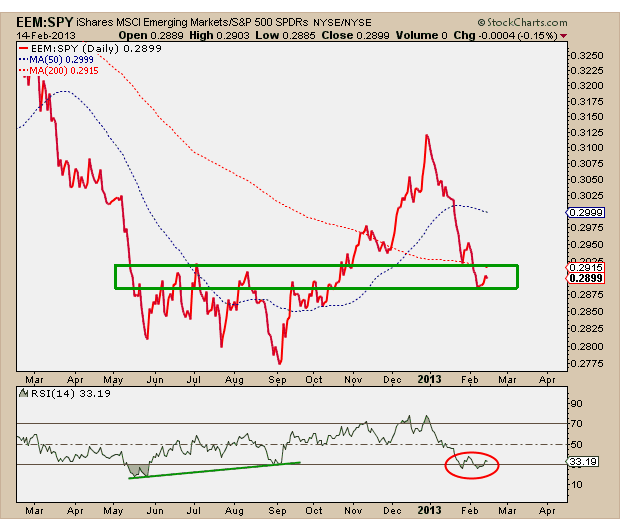The width and height of the screenshot is (622, 530).
Task: Click the 0.2999 MA(50) value tag on the axis
Action: pos(586,213)
